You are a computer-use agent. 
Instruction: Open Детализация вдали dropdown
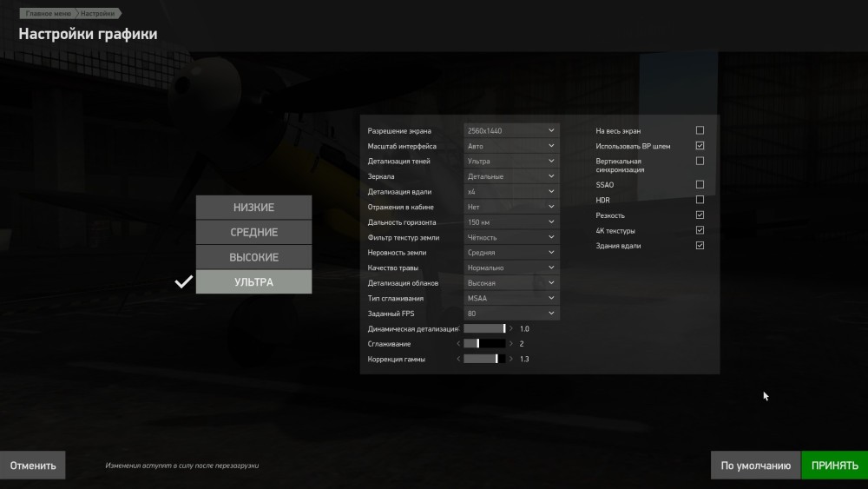coord(511,192)
